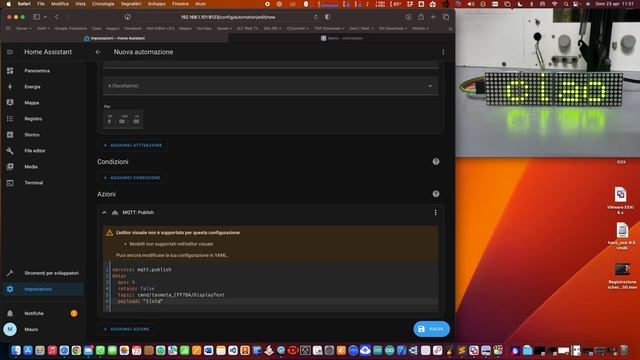Open the A (facoltativo) dropdown
The height and width of the screenshot is (360, 640).
[271, 86]
